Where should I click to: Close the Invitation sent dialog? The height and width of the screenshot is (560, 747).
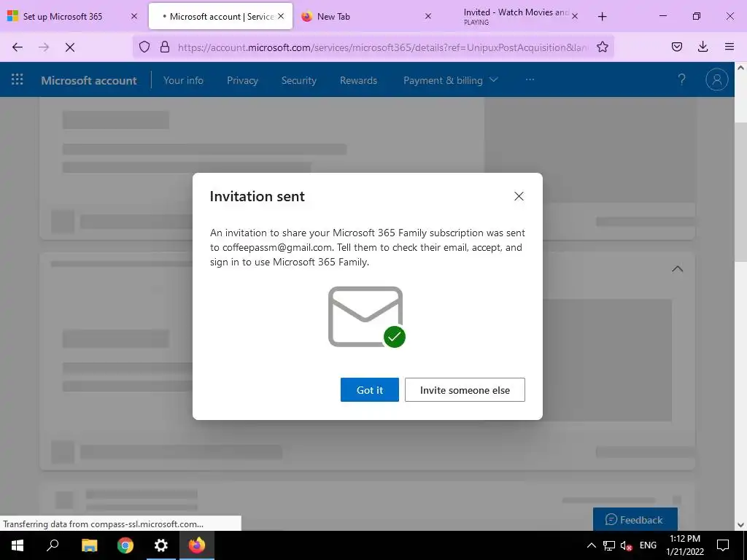coord(519,196)
